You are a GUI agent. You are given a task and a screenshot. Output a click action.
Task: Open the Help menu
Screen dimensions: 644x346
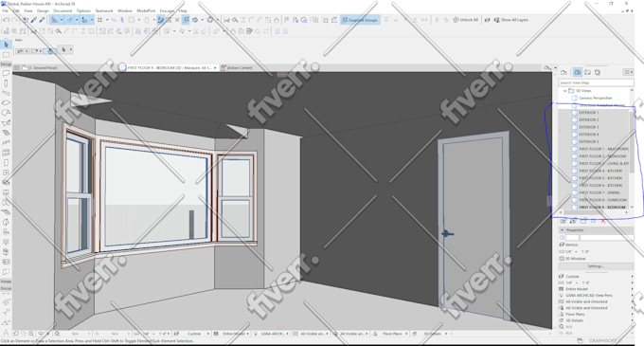(x=183, y=10)
